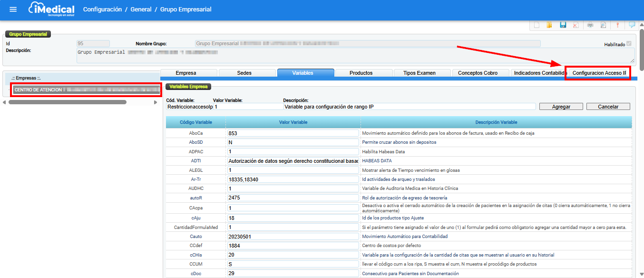Click the Descripción variable input field
Image resolution: width=644 pixels, height=278 pixels.
[409, 107]
